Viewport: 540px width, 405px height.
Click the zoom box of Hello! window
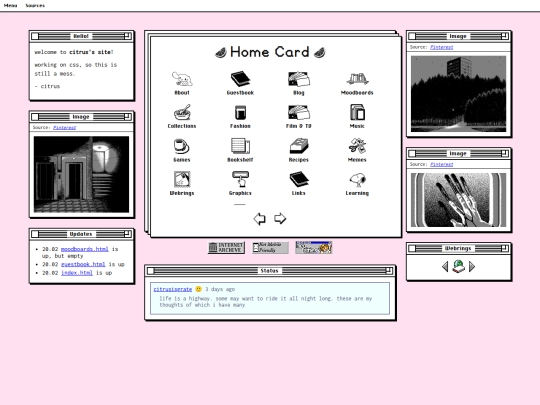[x=127, y=36]
